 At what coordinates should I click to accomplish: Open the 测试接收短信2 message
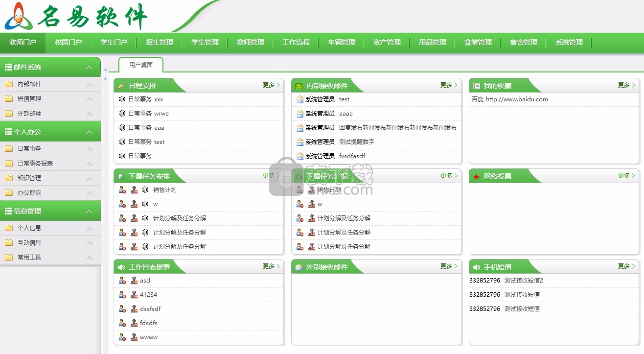(x=524, y=281)
